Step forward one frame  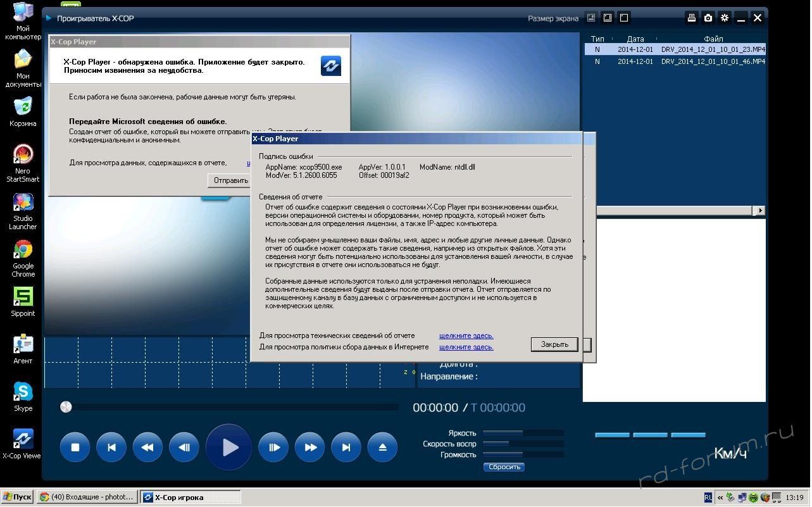[274, 448]
